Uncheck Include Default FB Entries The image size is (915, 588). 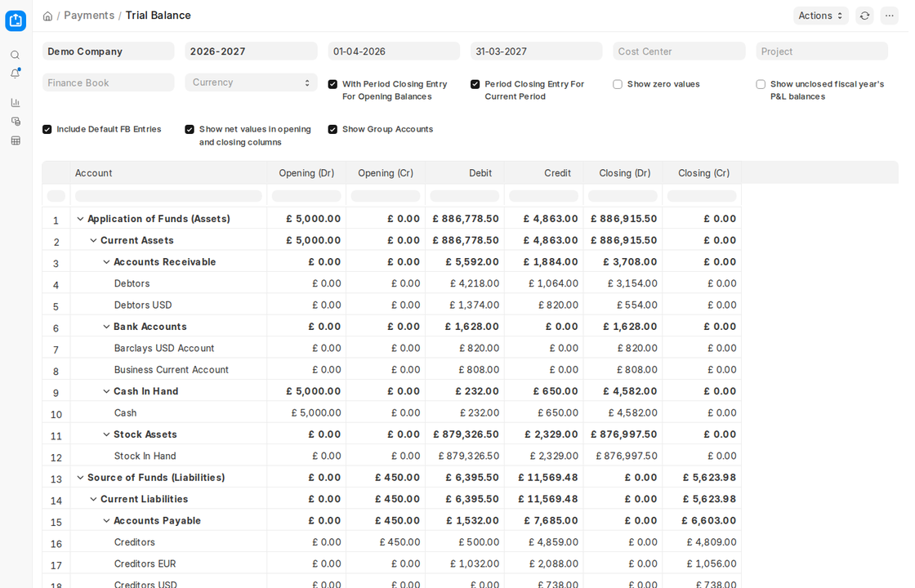click(47, 129)
